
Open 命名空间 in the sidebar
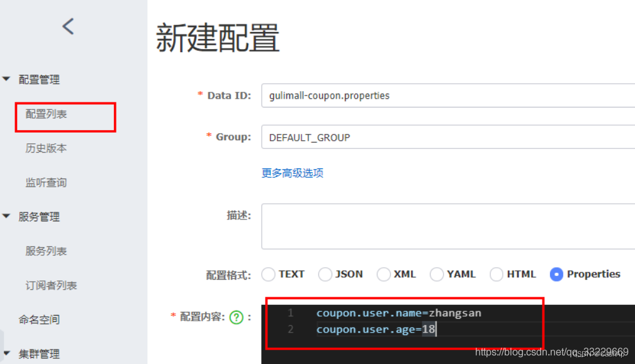[x=39, y=320]
